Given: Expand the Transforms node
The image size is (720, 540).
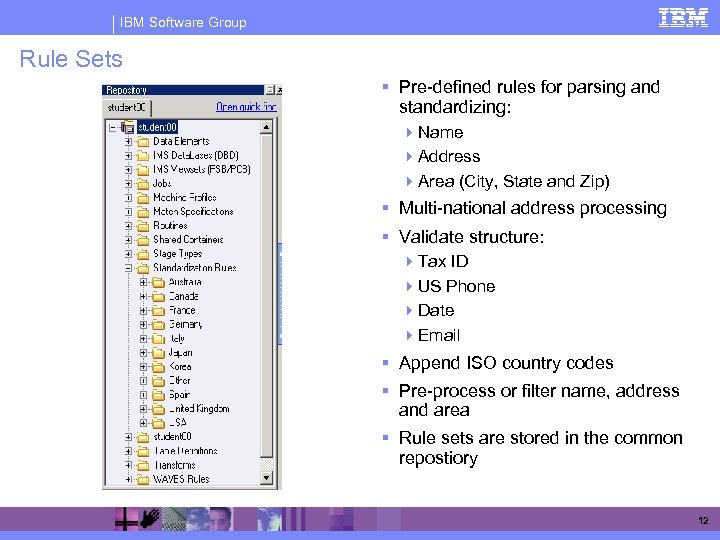Looking at the screenshot, I should [x=129, y=465].
